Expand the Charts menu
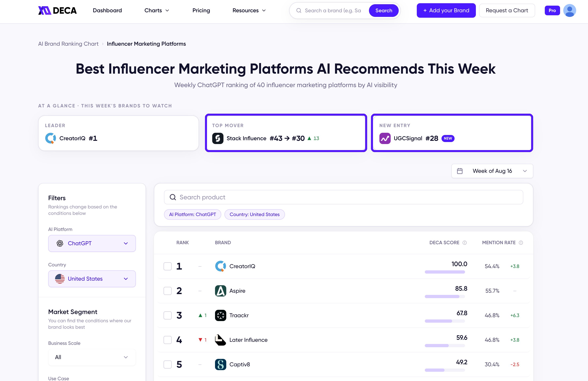 point(157,10)
